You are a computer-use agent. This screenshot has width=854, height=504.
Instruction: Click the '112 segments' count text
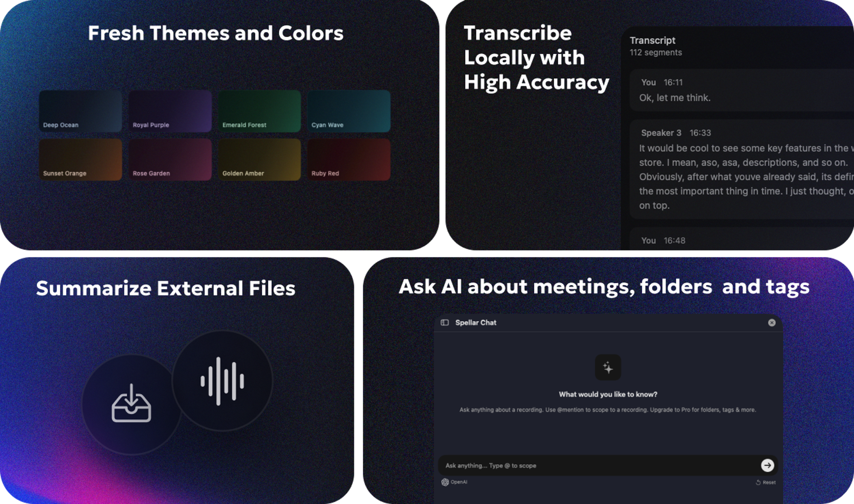[x=656, y=53]
